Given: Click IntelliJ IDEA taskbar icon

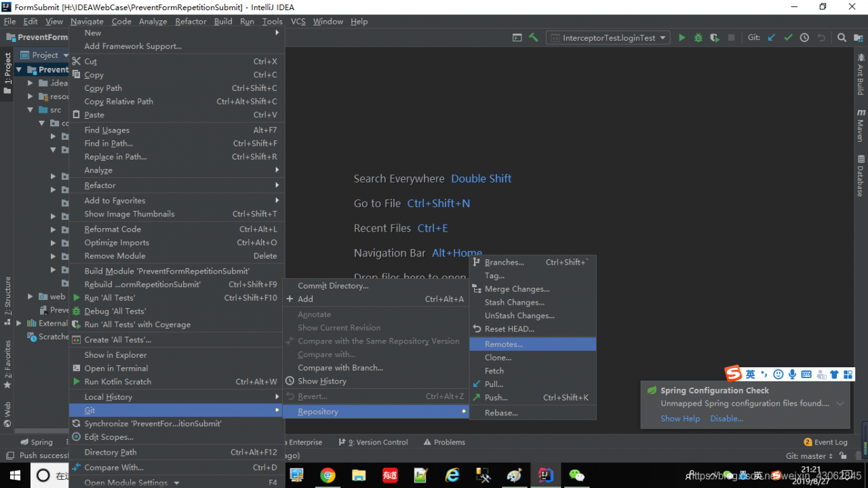Looking at the screenshot, I should [x=546, y=475].
